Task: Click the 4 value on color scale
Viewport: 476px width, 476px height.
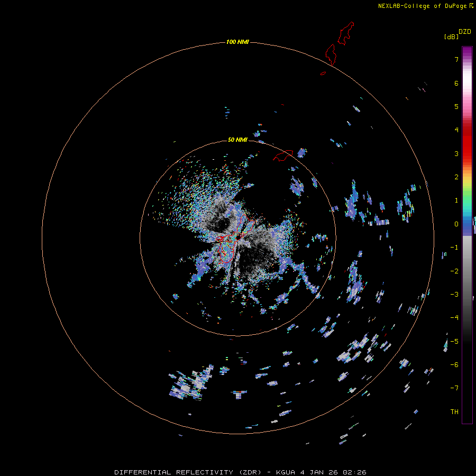Action: click(456, 130)
